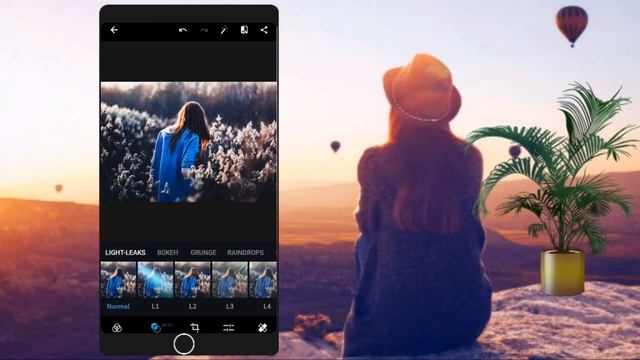The width and height of the screenshot is (640, 360).
Task: Select the Normal overlay thumbnail
Action: (x=118, y=280)
